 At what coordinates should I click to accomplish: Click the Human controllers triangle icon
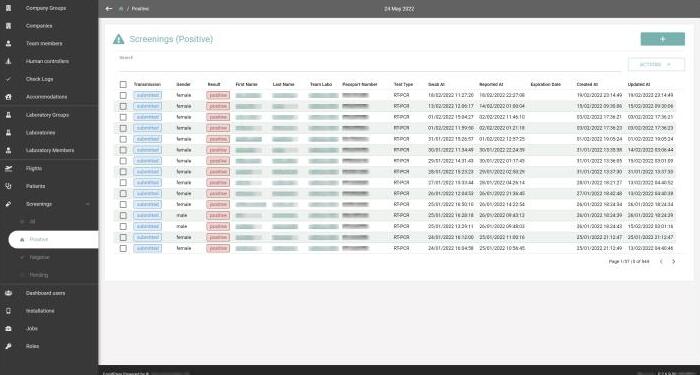8,61
